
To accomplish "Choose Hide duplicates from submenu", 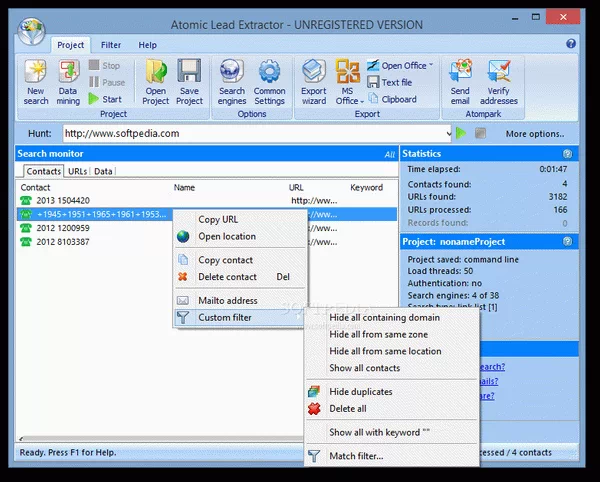I will pos(392,392).
